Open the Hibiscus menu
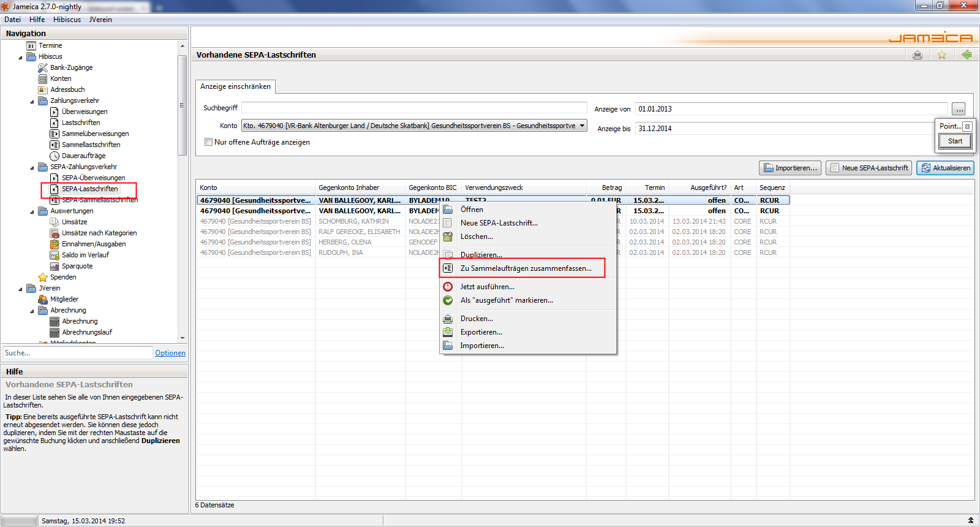Screen dimensions: 980x527 [67, 20]
